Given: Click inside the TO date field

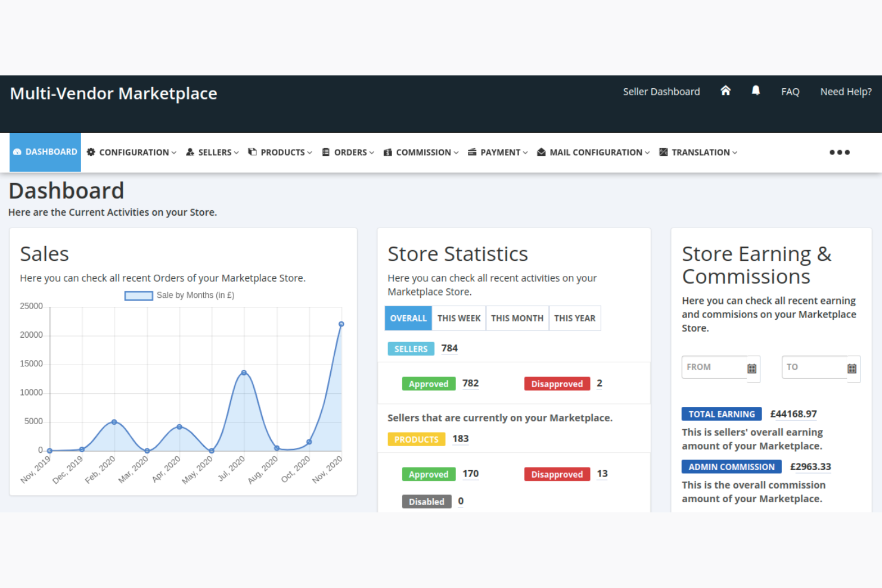Looking at the screenshot, I should [813, 367].
